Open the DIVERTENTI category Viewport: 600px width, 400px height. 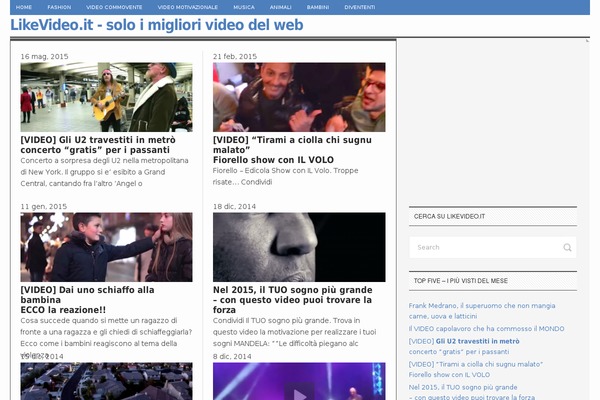(359, 7)
